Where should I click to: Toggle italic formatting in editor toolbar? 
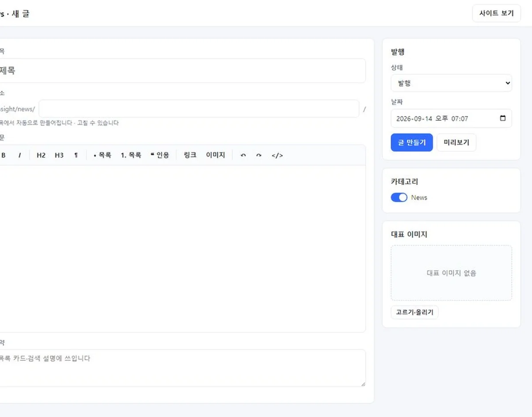[20, 155]
